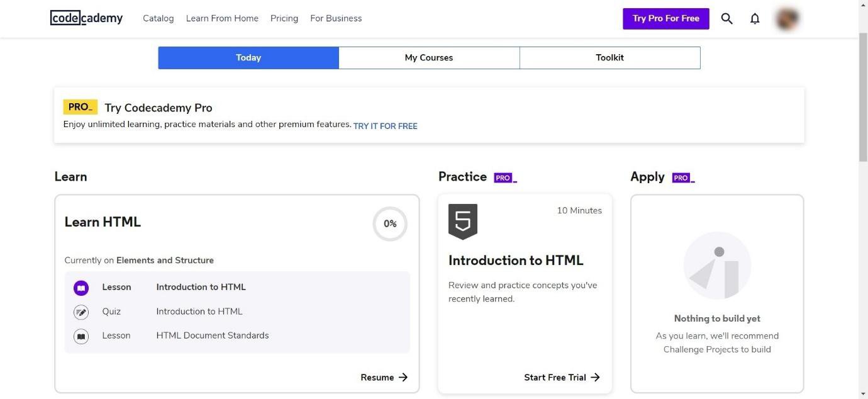This screenshot has height=399, width=868.
Task: Click Start Free Trial link
Action: click(x=562, y=377)
